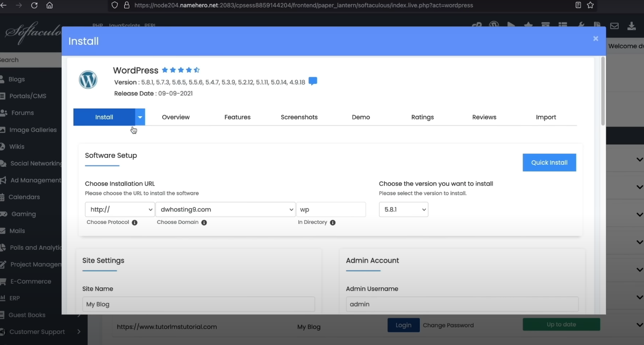The width and height of the screenshot is (644, 345).
Task: Open the Reviews tab
Action: 484,117
